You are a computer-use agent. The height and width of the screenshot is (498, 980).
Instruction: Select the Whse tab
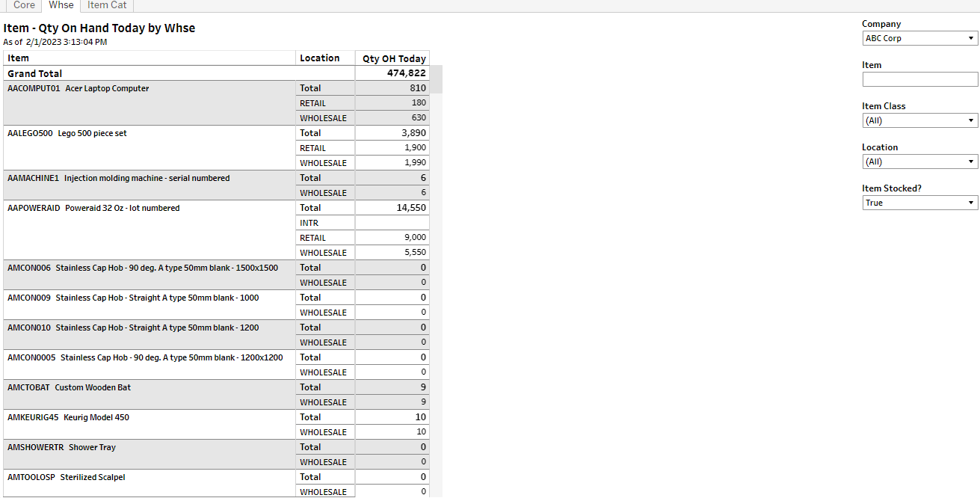[61, 5]
